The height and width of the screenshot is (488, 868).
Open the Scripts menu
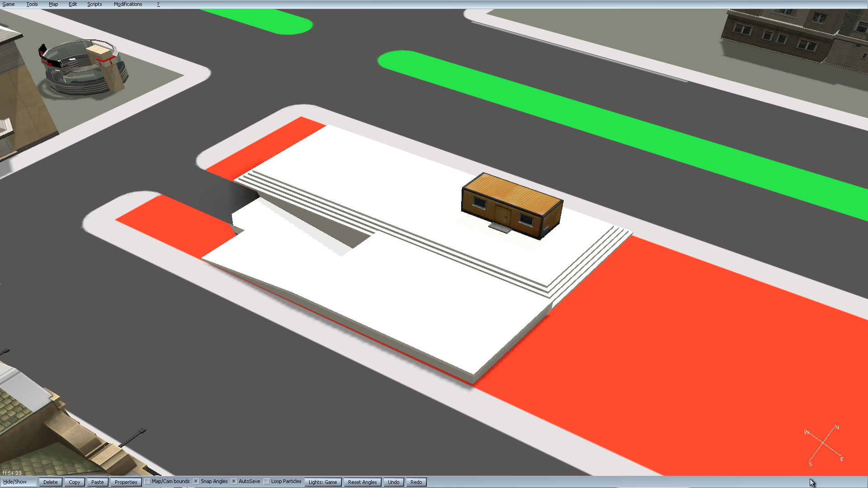(94, 4)
